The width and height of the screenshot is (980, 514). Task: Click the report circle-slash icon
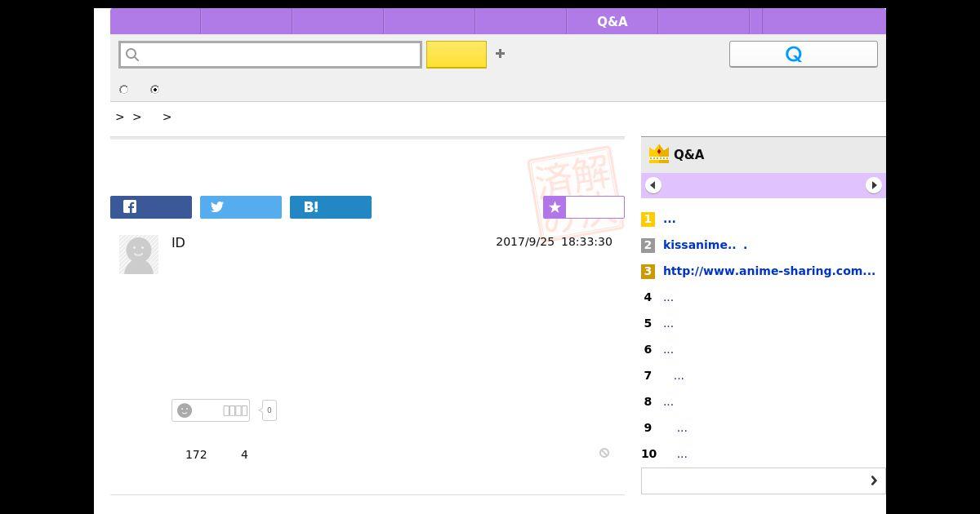click(604, 453)
